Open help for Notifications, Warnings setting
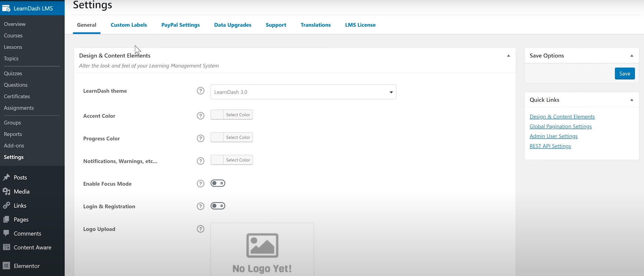 click(201, 161)
